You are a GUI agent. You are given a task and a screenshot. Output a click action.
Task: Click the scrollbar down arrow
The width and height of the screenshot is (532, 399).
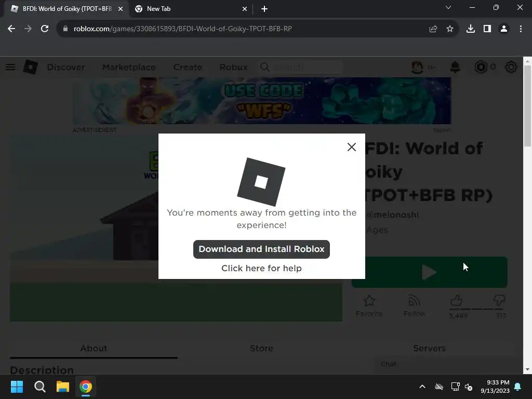(x=527, y=369)
